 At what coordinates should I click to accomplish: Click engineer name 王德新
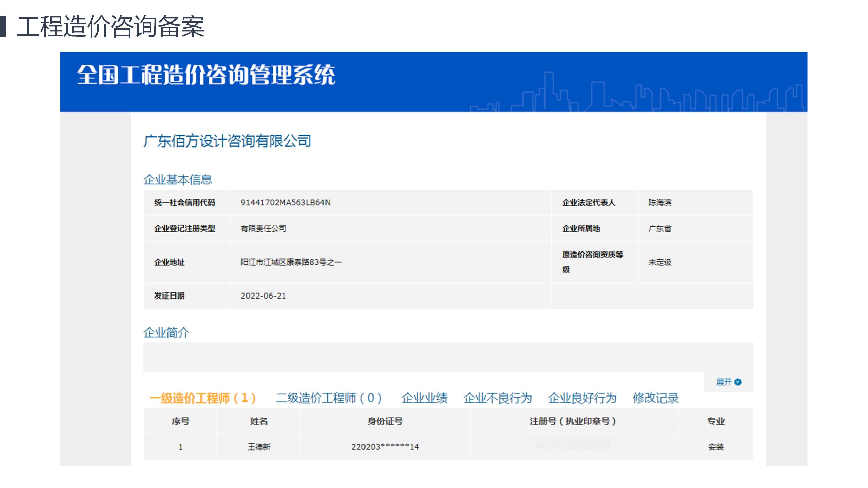[259, 447]
